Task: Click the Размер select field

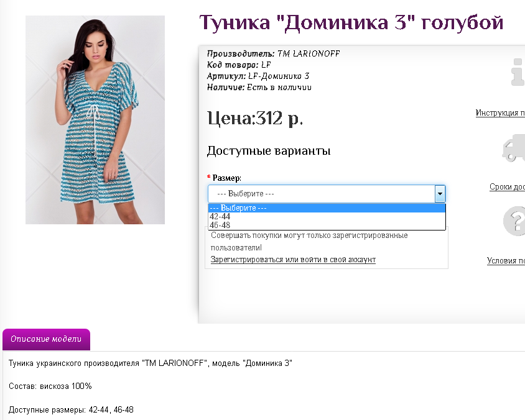Action: [327, 194]
